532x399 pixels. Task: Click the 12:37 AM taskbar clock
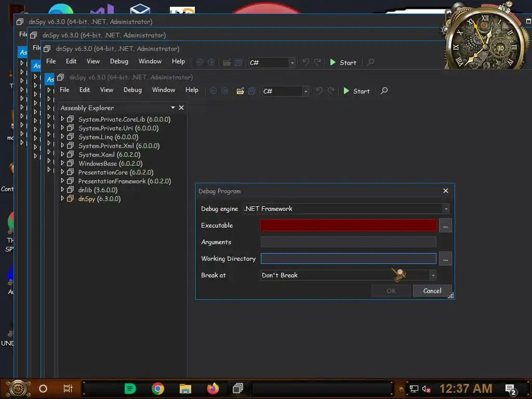coord(466,389)
